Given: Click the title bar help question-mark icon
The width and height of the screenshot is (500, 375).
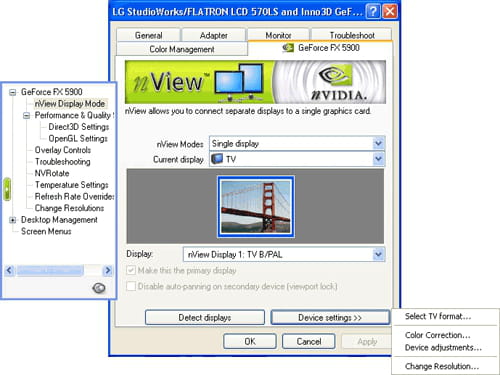Looking at the screenshot, I should tap(373, 12).
